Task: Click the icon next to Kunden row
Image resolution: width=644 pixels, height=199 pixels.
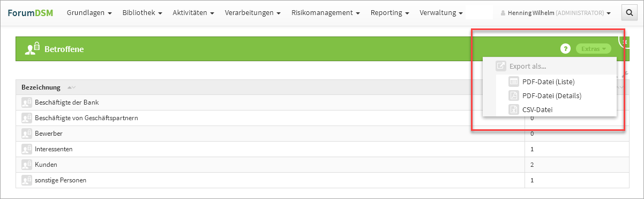Action: pyautogui.click(x=26, y=165)
